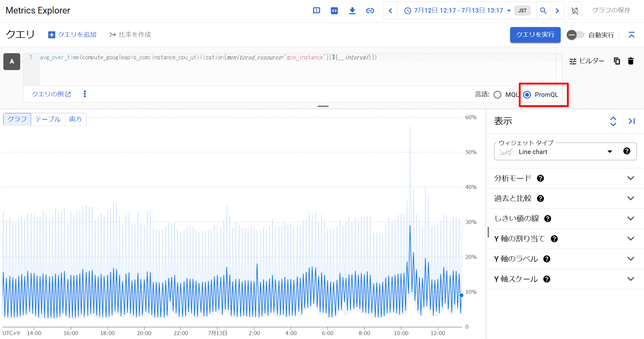Switch to the グラフ tab
The height and width of the screenshot is (339, 644).
(17, 119)
